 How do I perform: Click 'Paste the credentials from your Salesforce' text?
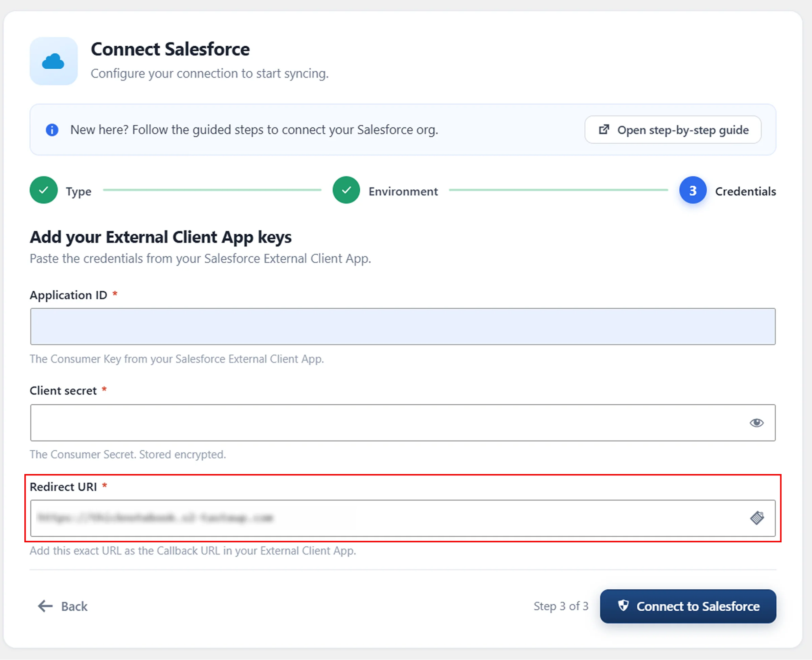click(200, 259)
